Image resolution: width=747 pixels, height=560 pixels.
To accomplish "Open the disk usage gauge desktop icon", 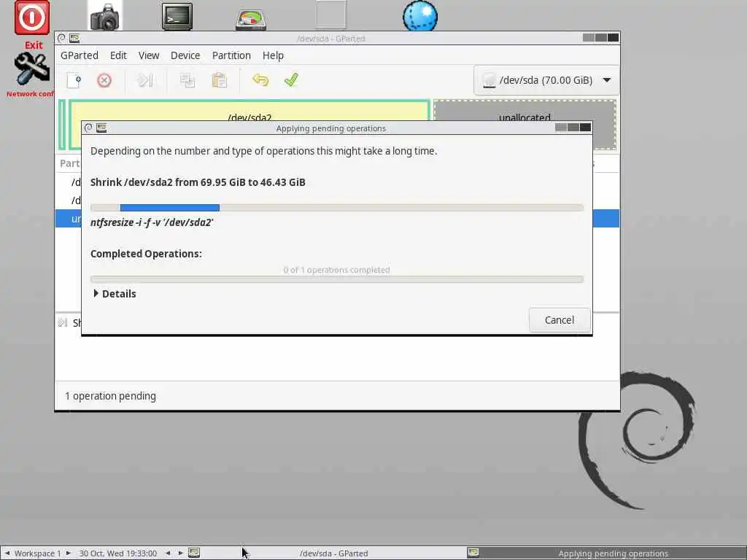I will coord(251,20).
